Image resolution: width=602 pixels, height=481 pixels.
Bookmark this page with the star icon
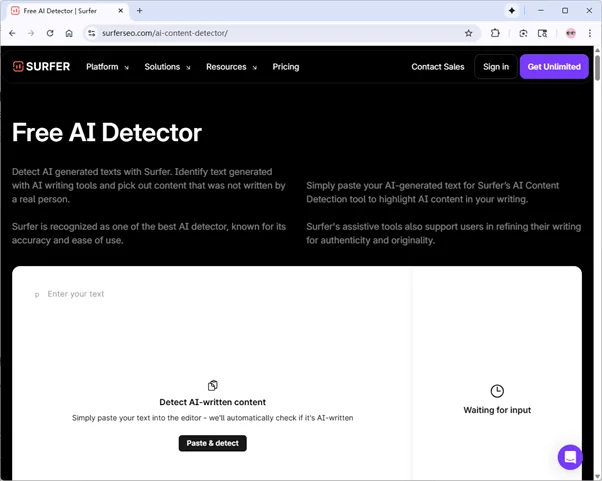[468, 33]
